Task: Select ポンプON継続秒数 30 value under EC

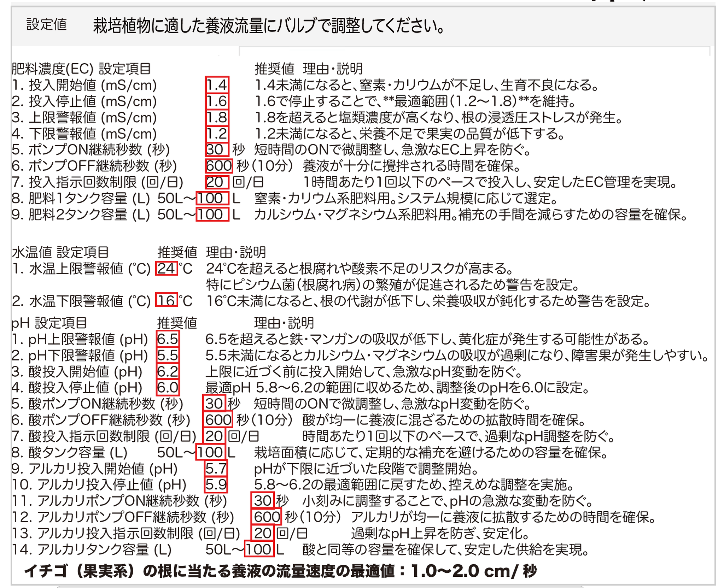Action: click(x=217, y=150)
